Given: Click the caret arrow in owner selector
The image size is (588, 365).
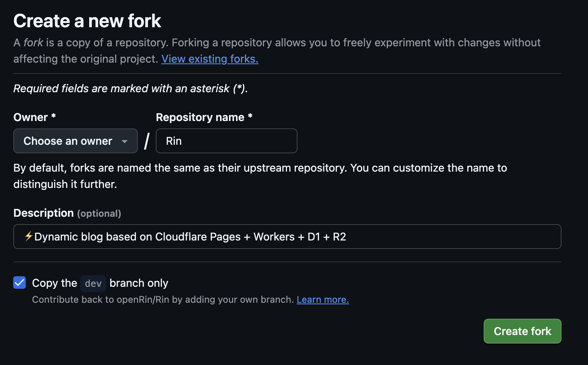Looking at the screenshot, I should point(125,142).
